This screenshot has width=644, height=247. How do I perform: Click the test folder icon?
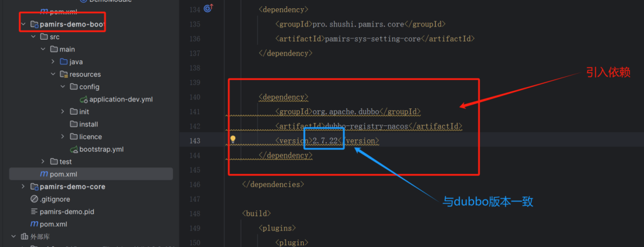54,161
